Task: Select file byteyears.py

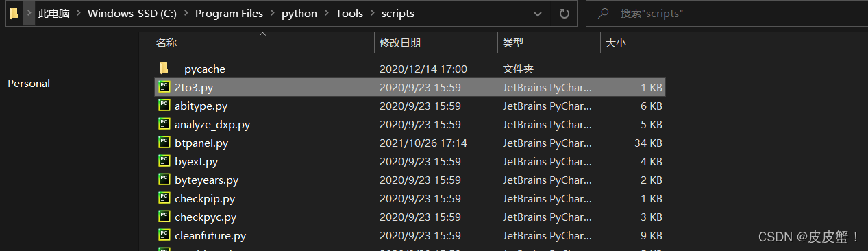Action: click(x=206, y=180)
